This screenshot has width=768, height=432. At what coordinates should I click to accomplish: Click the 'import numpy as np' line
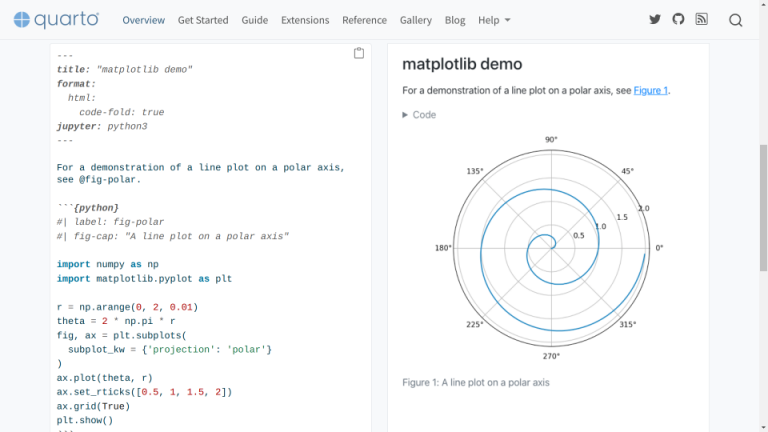pos(108,264)
